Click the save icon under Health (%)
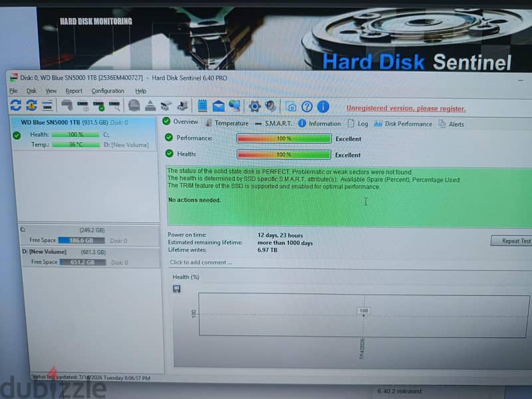This screenshot has width=532, height=399. tap(177, 289)
